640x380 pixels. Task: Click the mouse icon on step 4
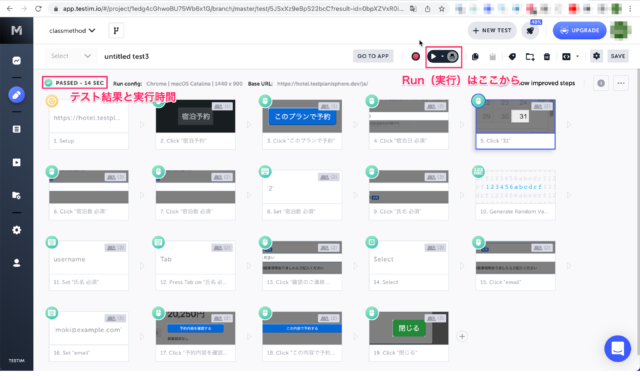pos(371,101)
